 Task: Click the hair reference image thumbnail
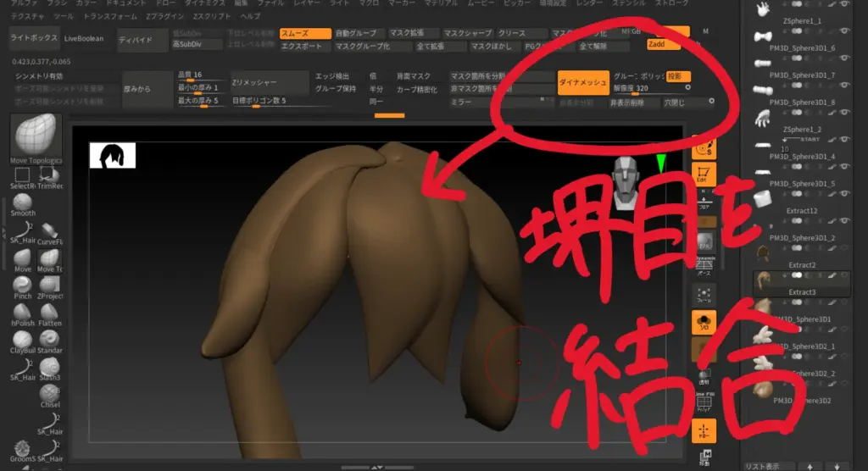point(113,156)
